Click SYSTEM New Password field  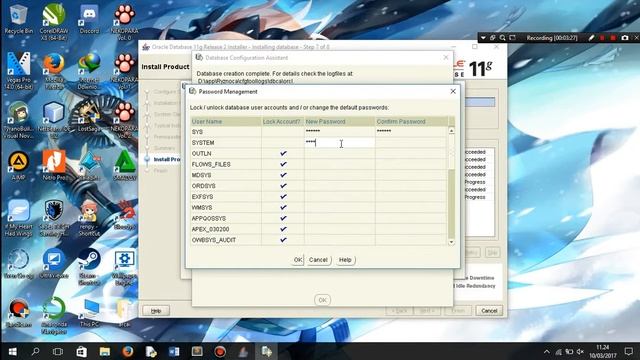click(x=340, y=142)
